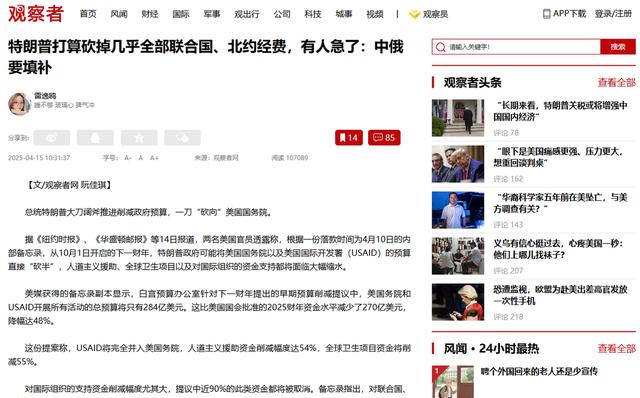Open the 观察员 menu item
The height and width of the screenshot is (398, 640).
coord(429,14)
